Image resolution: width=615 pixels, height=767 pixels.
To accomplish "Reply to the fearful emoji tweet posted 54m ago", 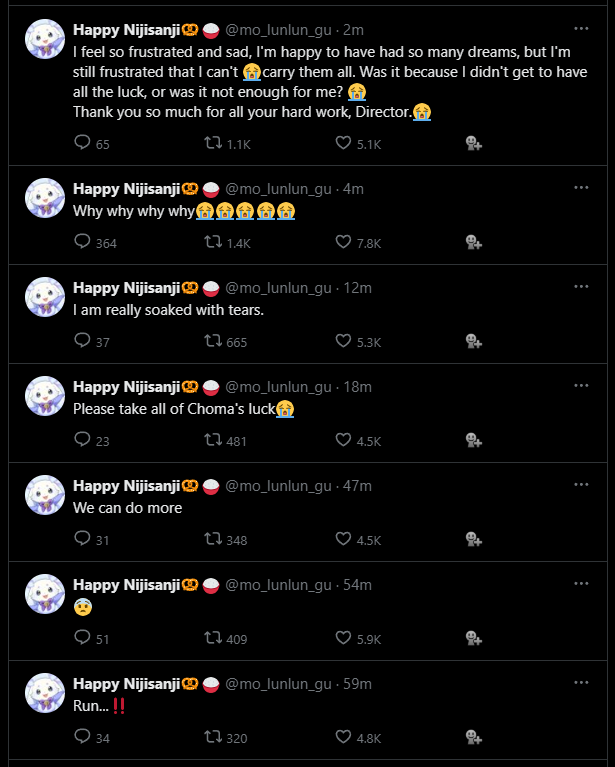I will coord(82,638).
